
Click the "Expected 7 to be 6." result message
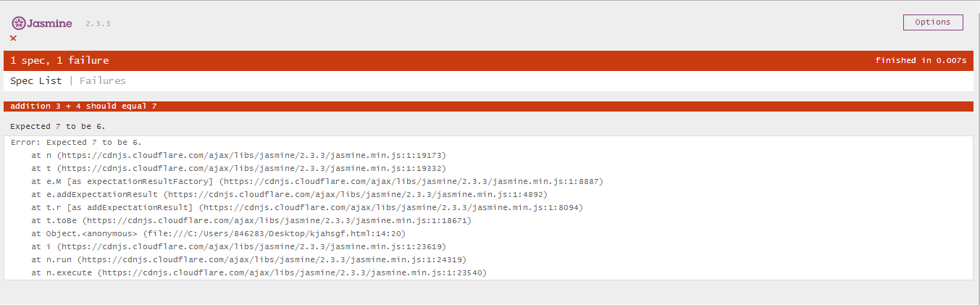tap(58, 127)
